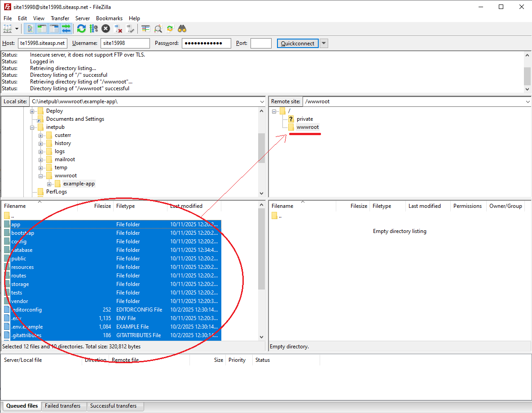
Task: Open the Remote site path dropdown
Action: click(x=528, y=101)
